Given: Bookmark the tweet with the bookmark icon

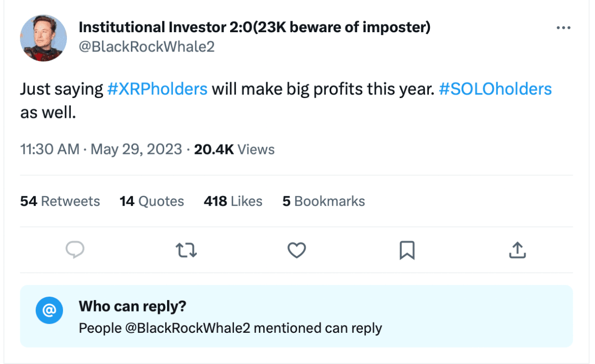Looking at the screenshot, I should (407, 251).
